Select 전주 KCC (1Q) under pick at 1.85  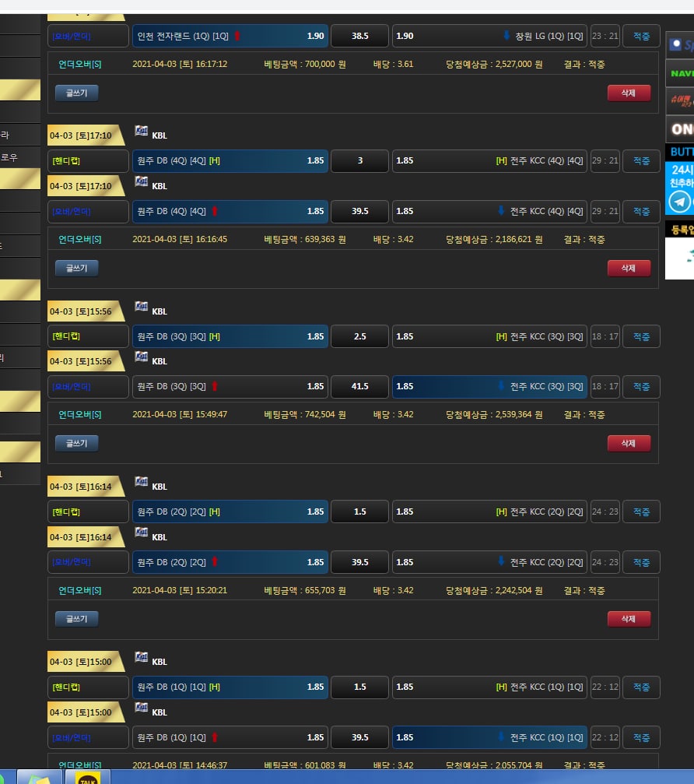[489, 737]
